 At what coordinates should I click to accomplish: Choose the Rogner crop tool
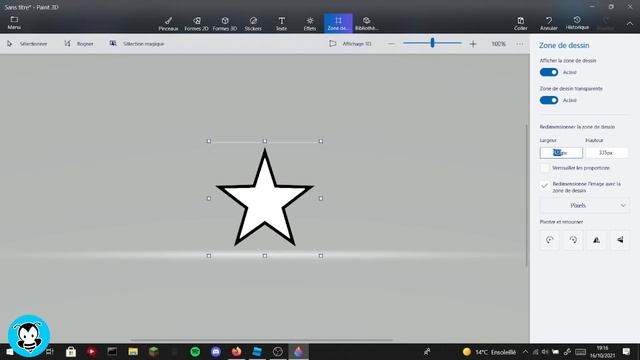79,44
